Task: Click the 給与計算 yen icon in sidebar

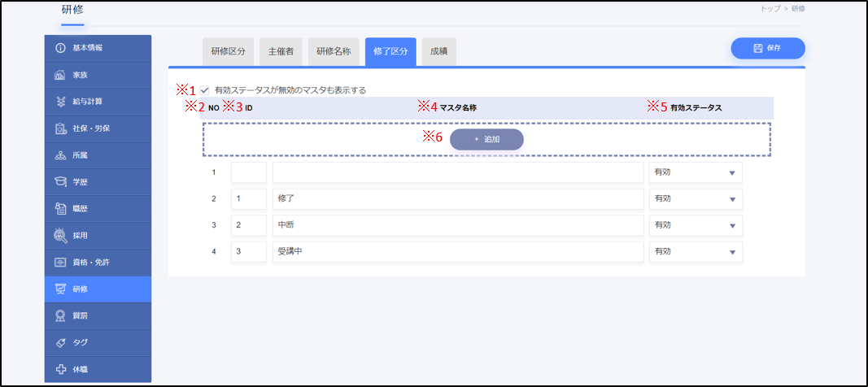Action: [x=60, y=102]
